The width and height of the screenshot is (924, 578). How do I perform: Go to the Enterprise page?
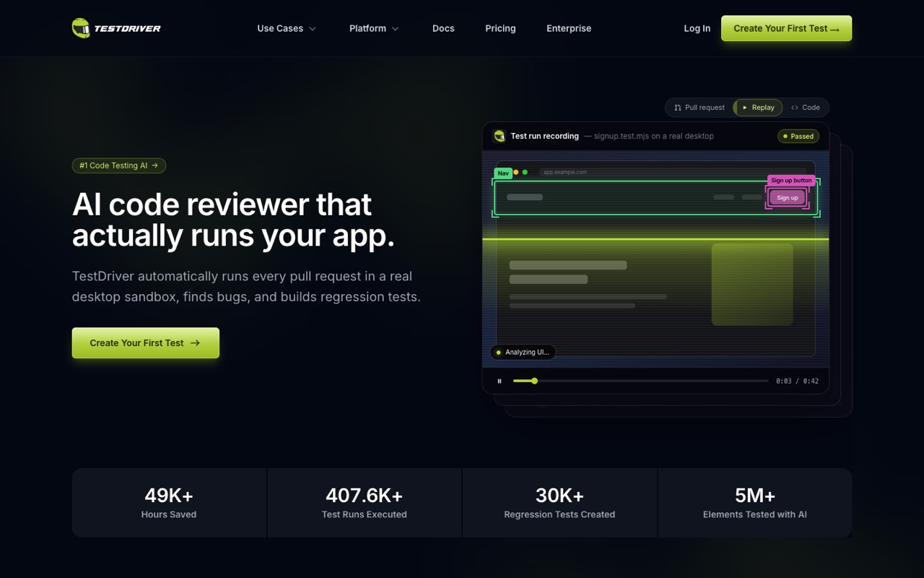tap(569, 28)
